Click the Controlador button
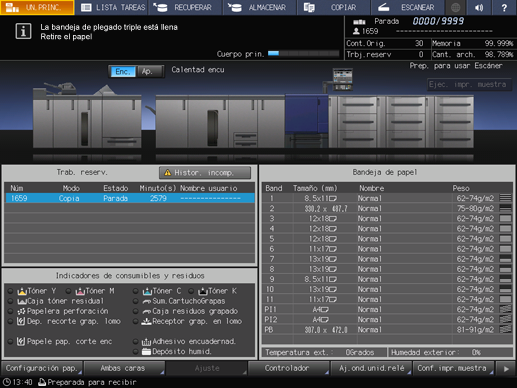Image resolution: width=517 pixels, height=388 pixels. (x=288, y=368)
